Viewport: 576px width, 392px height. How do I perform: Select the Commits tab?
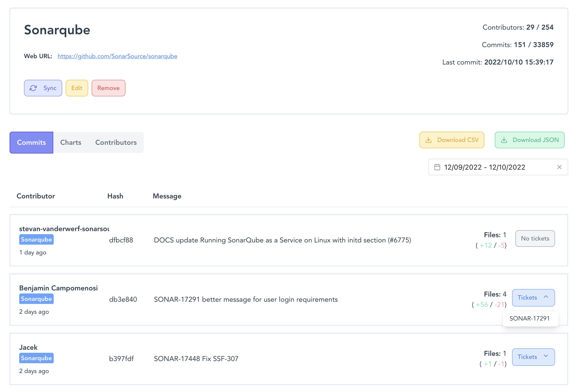pyautogui.click(x=31, y=143)
